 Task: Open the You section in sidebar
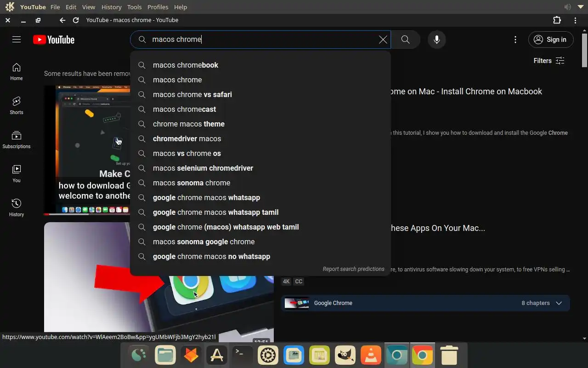coord(17,174)
